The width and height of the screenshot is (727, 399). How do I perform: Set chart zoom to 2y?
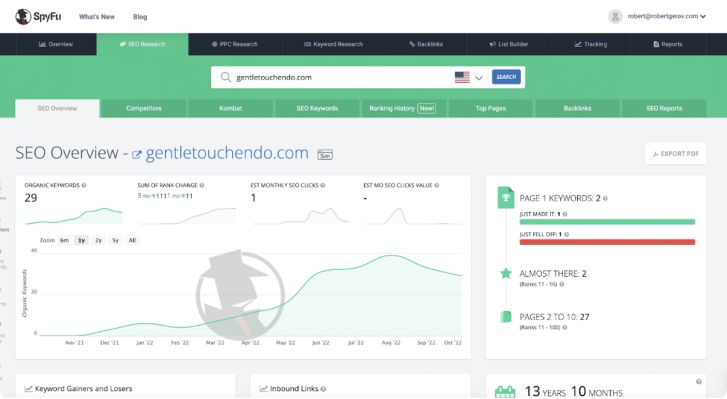[x=98, y=240]
